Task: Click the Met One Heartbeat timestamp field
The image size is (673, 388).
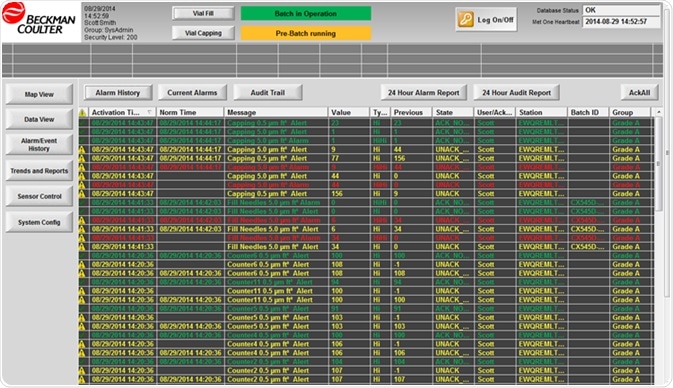Action: [x=621, y=21]
